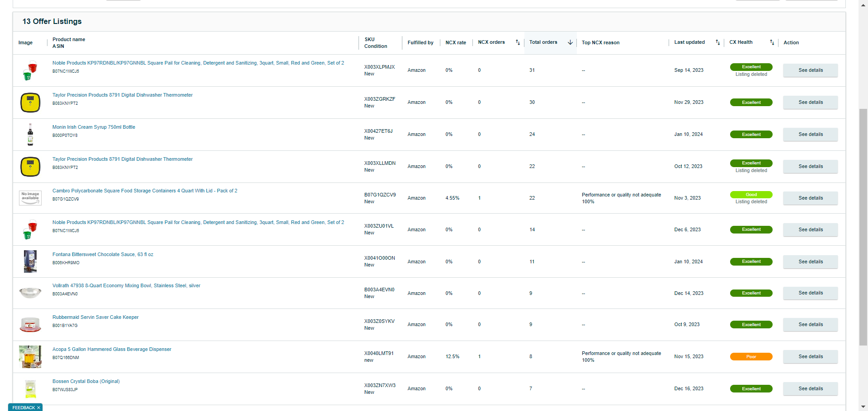The width and height of the screenshot is (868, 411).
Task: Open Noble Products pail link, SKU X003ZU01VL row
Action: (198, 222)
